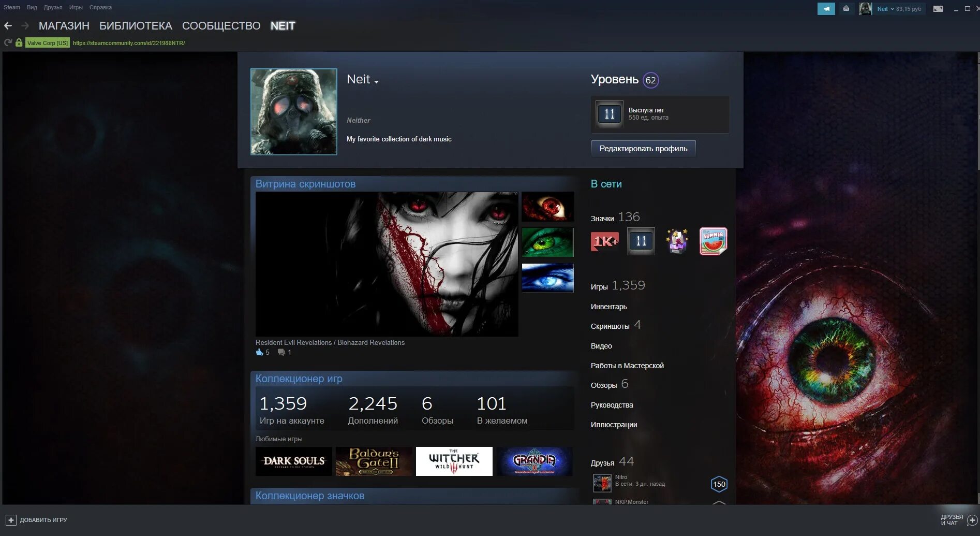Viewport: 980px width, 536px height.
Task: Go forward with the right arrow
Action: (25, 25)
